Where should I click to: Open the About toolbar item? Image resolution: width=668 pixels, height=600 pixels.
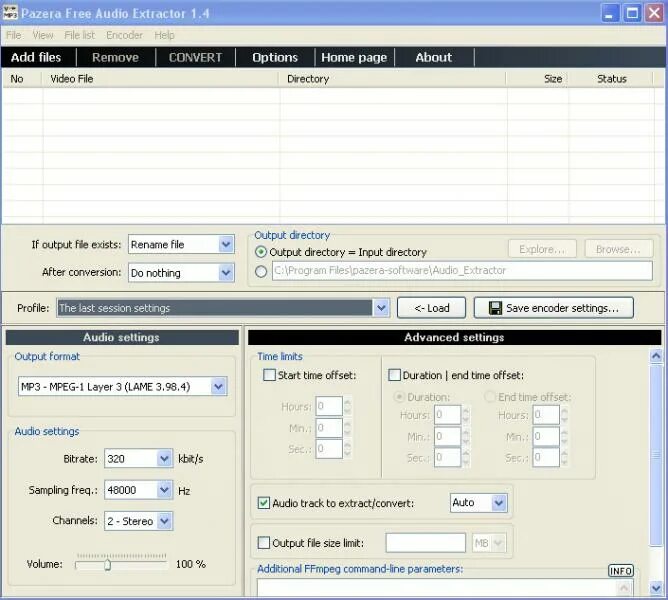click(434, 57)
